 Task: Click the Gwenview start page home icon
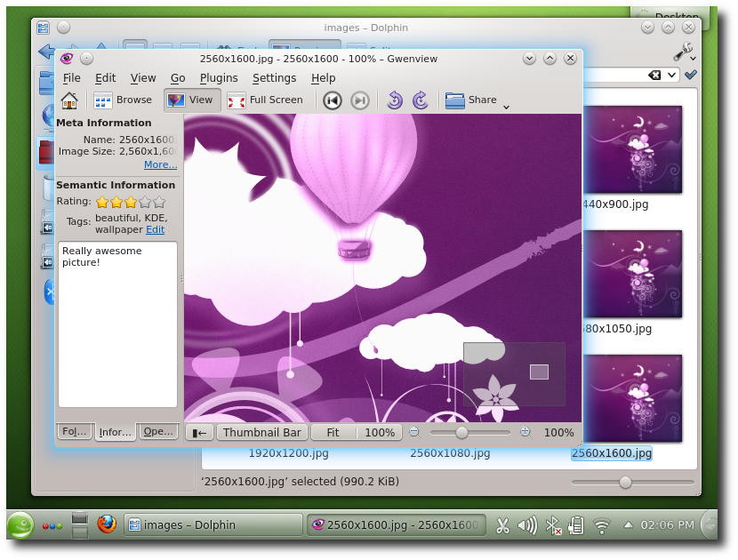[69, 100]
